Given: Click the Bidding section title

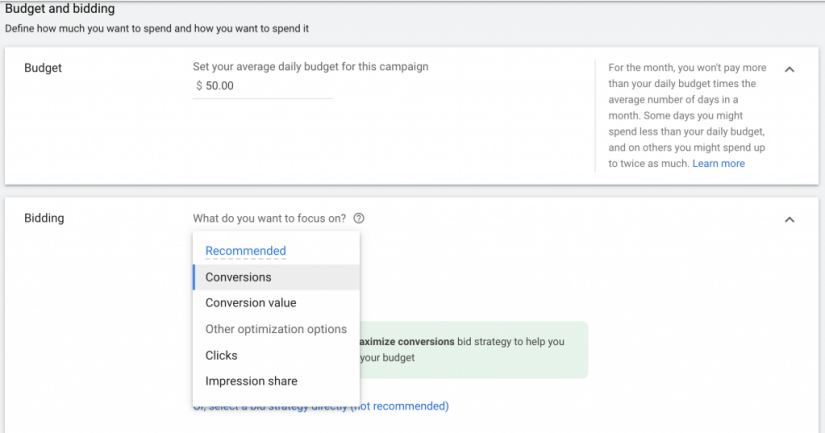Looking at the screenshot, I should click(44, 218).
